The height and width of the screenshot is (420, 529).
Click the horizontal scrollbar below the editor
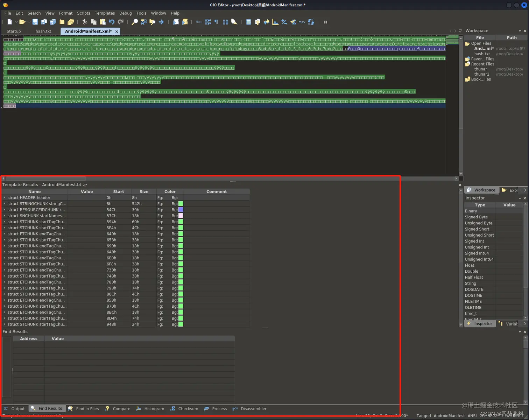229,178
